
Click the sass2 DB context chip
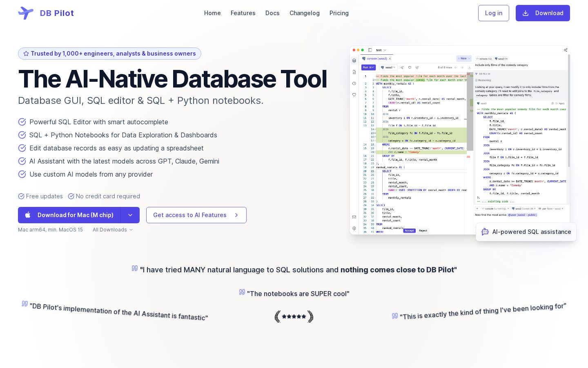point(501,59)
